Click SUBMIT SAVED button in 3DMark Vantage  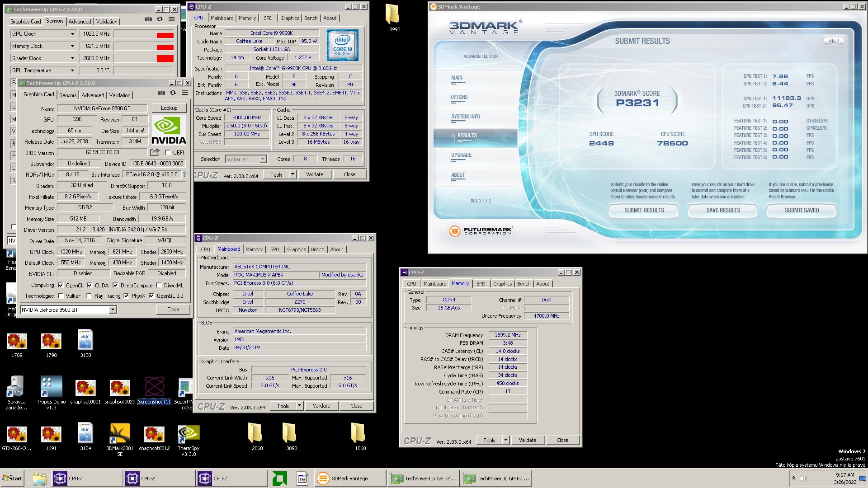[802, 211]
